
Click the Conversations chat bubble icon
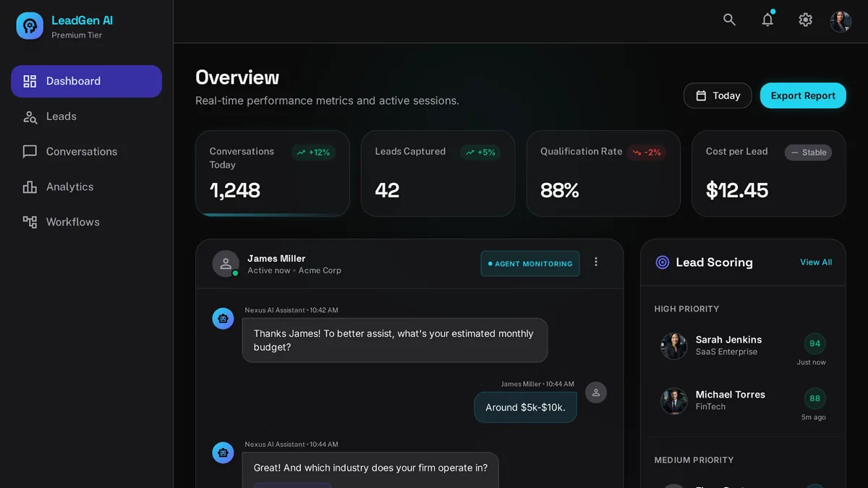pyautogui.click(x=30, y=152)
